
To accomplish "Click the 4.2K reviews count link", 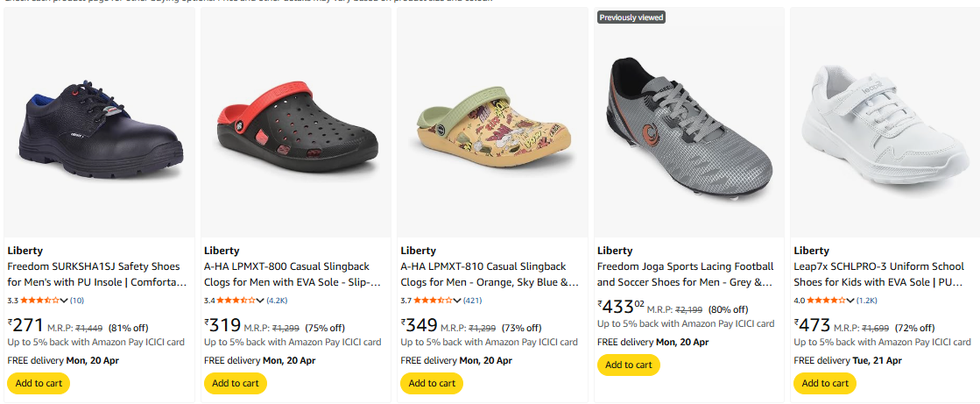I will click(x=278, y=301).
